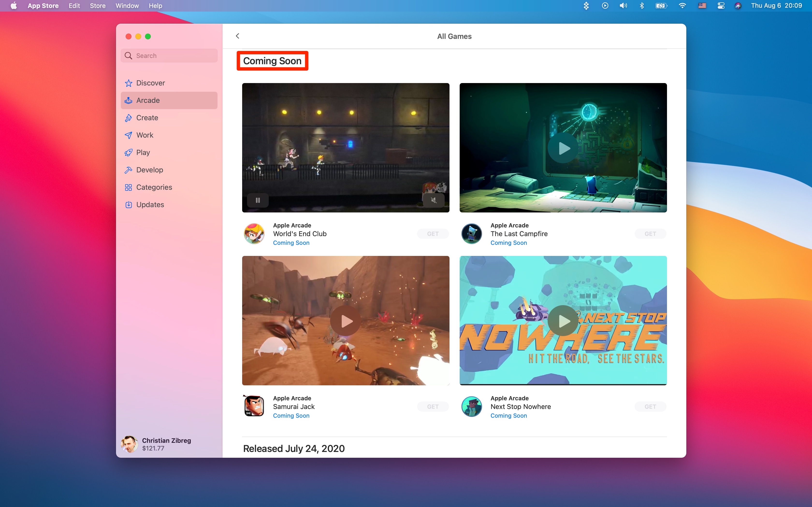Open the Categories grid icon section
Screen dimensions: 812x507
pyautogui.click(x=129, y=187)
